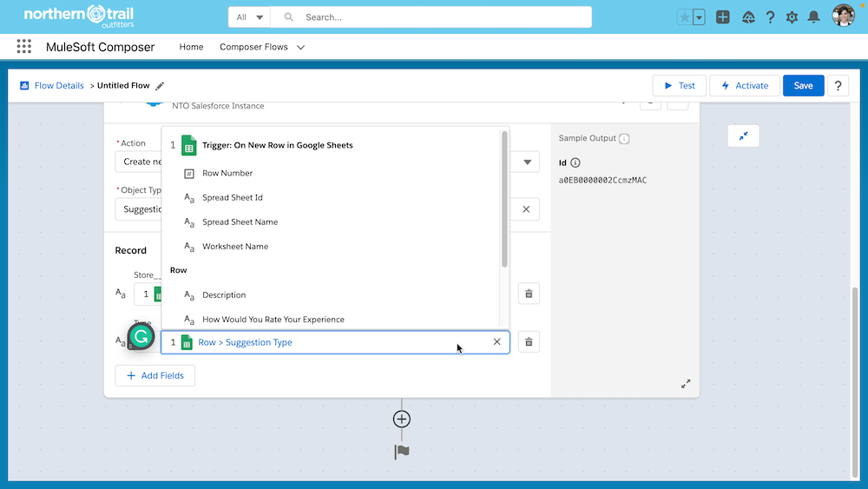Choose How Would You Rate Your Experience

click(273, 320)
